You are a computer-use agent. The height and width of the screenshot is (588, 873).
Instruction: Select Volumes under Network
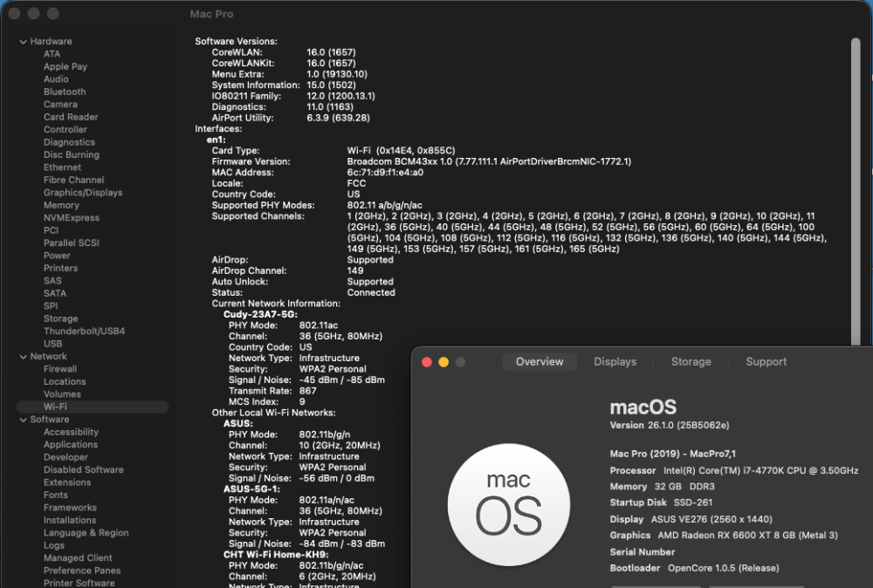pyautogui.click(x=62, y=394)
